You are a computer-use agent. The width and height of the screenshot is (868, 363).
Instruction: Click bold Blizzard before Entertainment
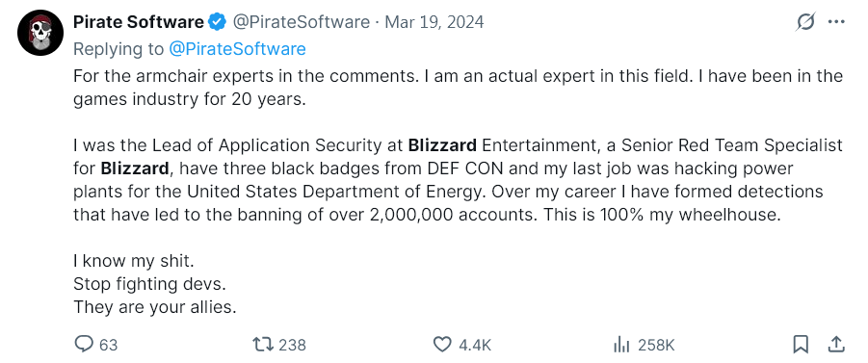[x=442, y=145]
